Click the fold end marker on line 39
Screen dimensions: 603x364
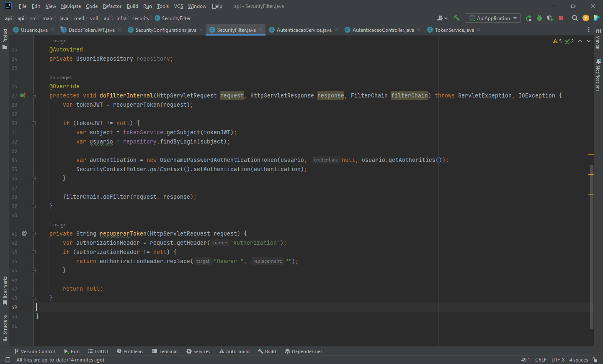33,206
